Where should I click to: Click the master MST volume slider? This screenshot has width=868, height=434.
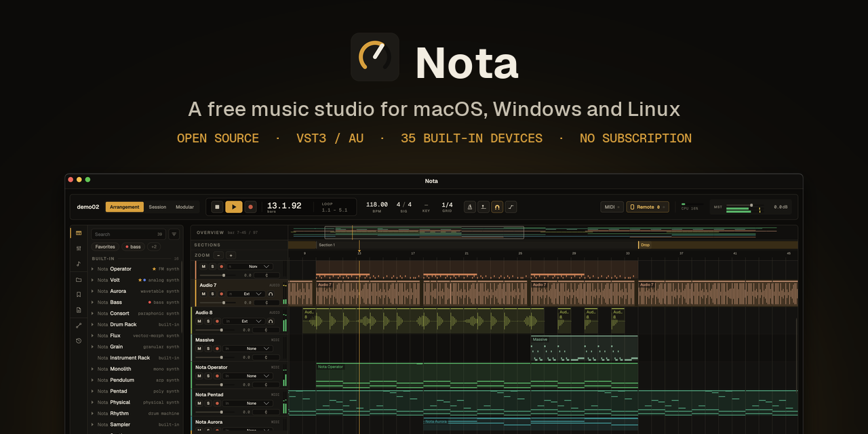coord(745,205)
